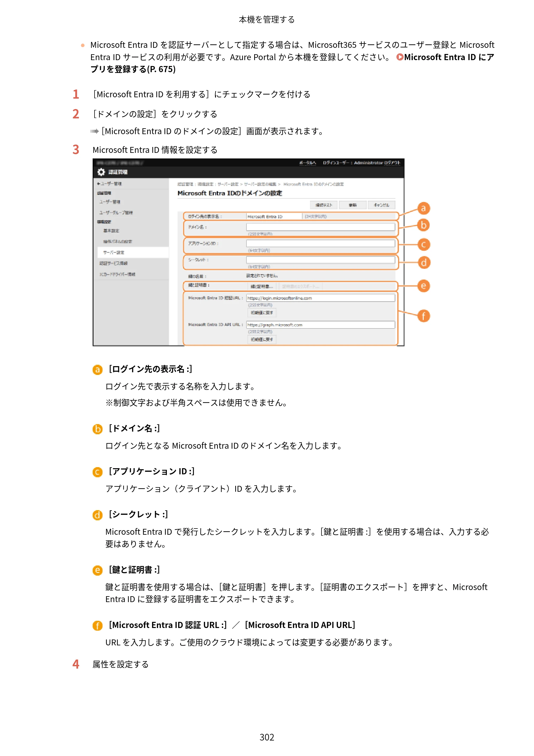Click the シークレット input field
Image resolution: width=534 pixels, height=756 pixels.
320,260
